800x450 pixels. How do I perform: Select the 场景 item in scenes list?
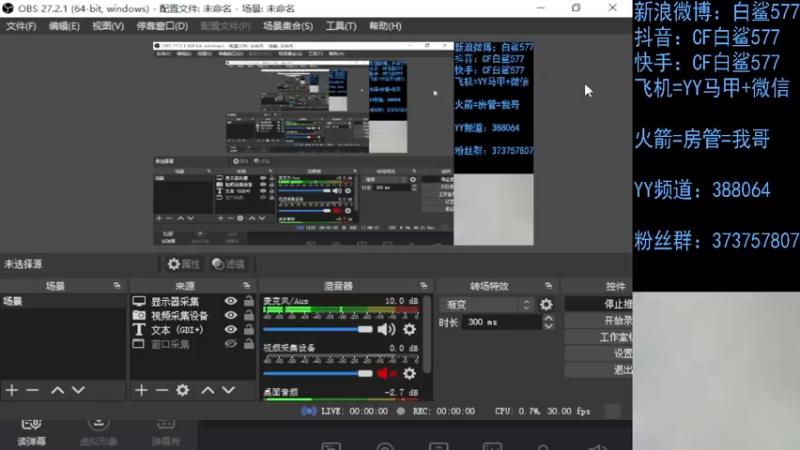(x=63, y=301)
